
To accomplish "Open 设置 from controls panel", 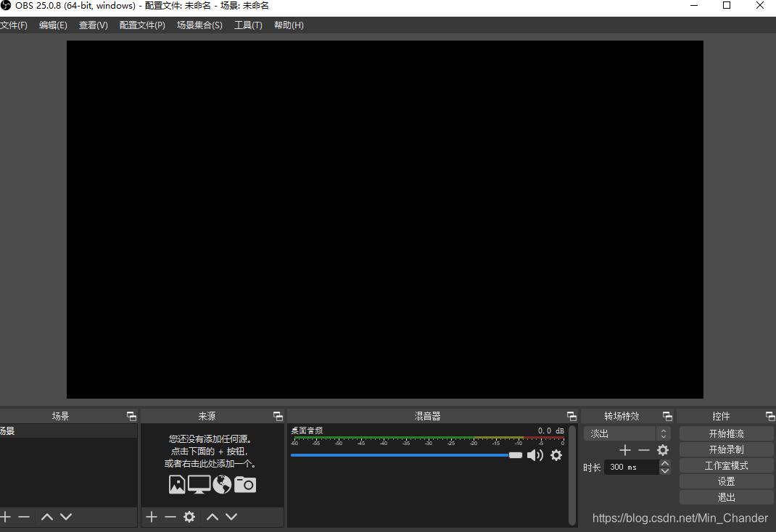I will click(726, 481).
